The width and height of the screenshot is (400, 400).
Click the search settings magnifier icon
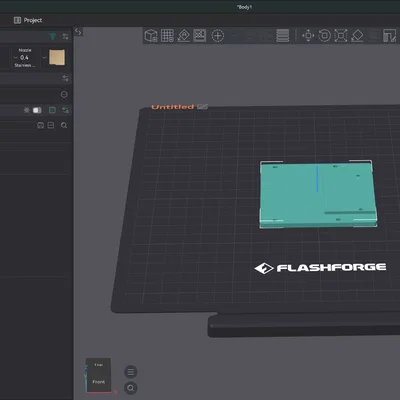click(64, 125)
